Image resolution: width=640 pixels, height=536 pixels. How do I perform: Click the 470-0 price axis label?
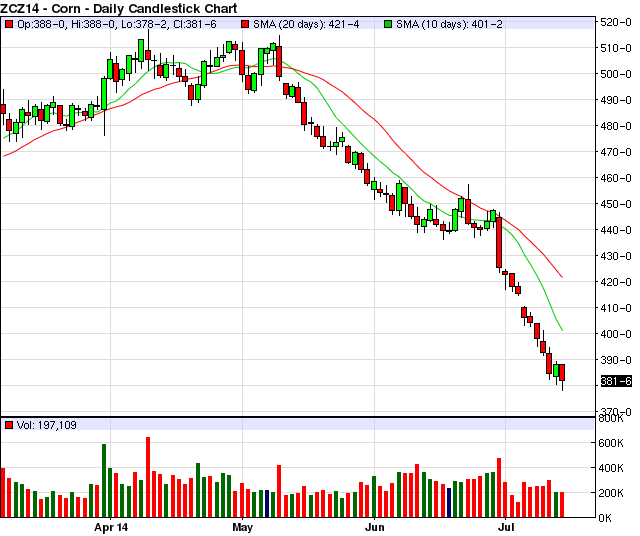[616, 152]
